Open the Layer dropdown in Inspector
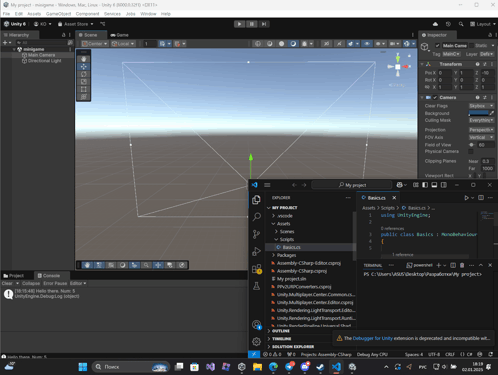The image size is (498, 375). 487,54
